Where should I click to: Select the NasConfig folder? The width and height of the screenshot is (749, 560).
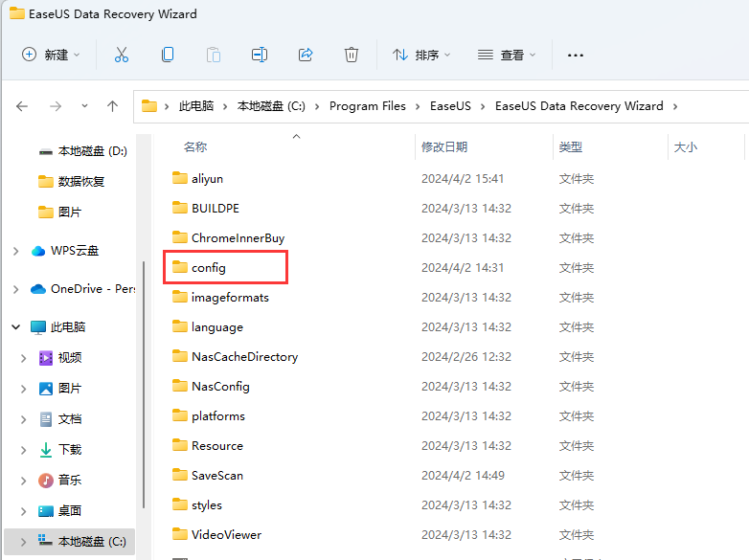[x=220, y=386]
